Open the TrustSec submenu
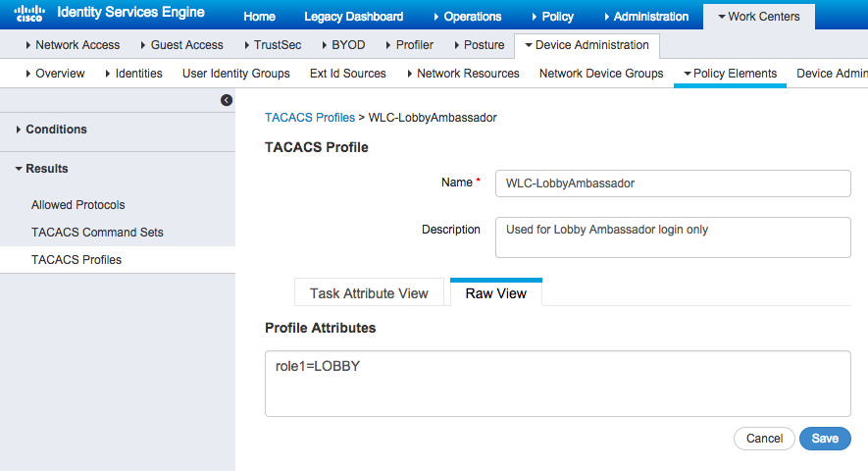868x471 pixels. point(273,45)
